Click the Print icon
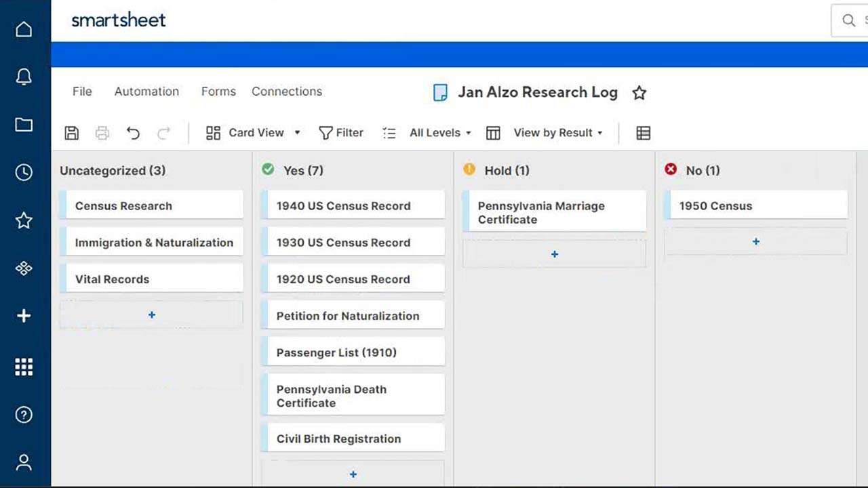 click(102, 133)
